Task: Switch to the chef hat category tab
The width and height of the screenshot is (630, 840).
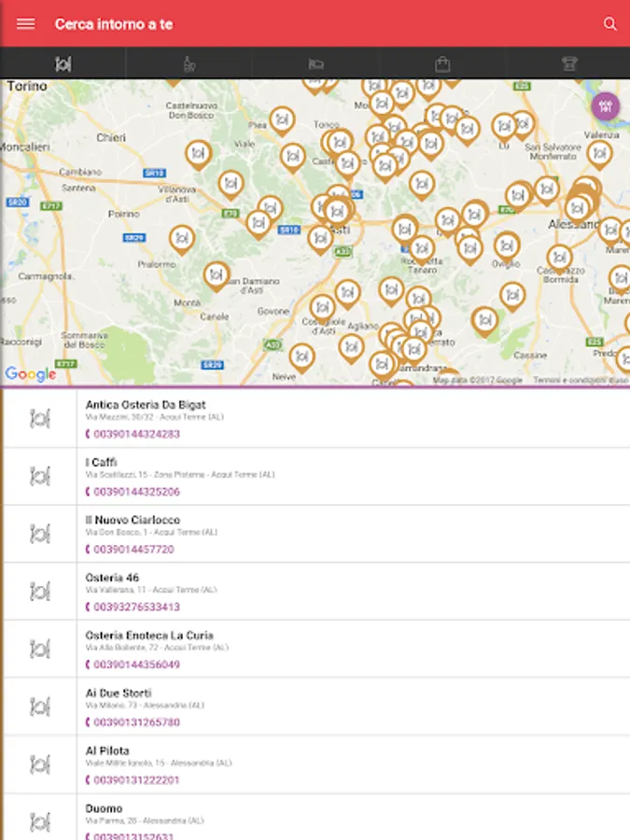Action: point(569,63)
